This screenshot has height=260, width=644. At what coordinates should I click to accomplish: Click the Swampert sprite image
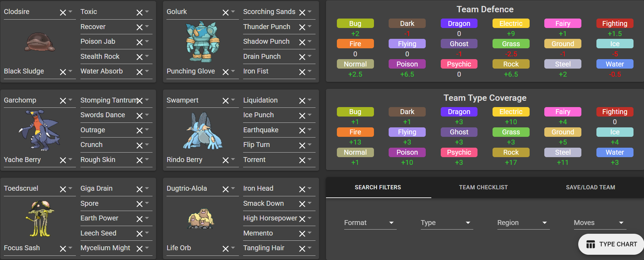203,131
